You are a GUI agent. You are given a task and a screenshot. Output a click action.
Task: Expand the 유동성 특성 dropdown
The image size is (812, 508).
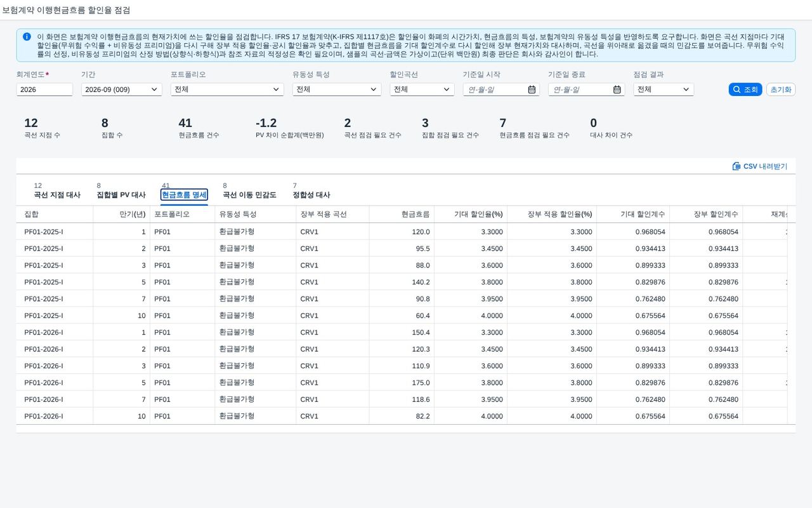(x=337, y=90)
